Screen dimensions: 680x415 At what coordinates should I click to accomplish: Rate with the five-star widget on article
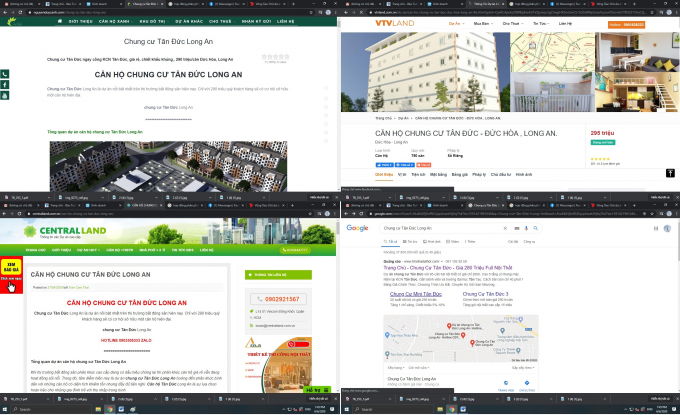tap(275, 57)
